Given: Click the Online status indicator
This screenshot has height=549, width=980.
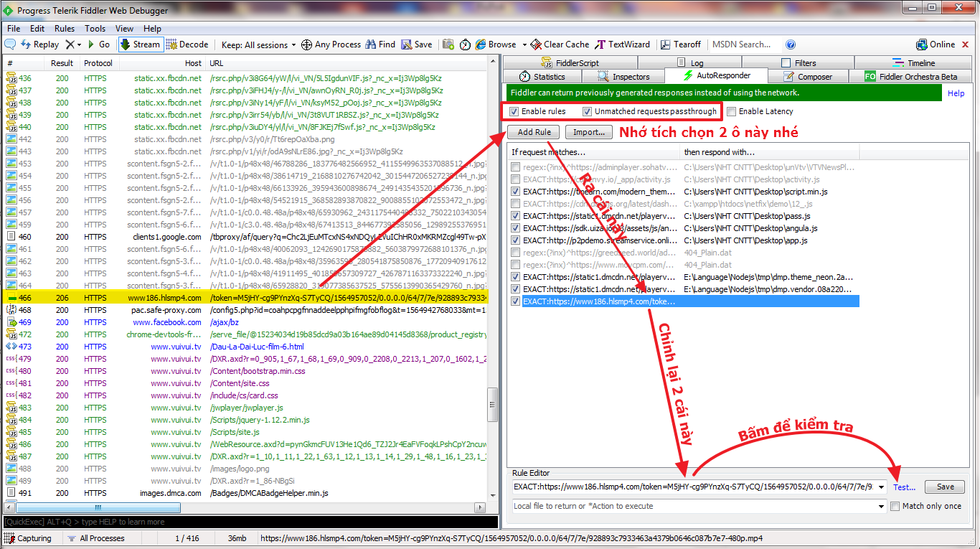Looking at the screenshot, I should coord(936,44).
